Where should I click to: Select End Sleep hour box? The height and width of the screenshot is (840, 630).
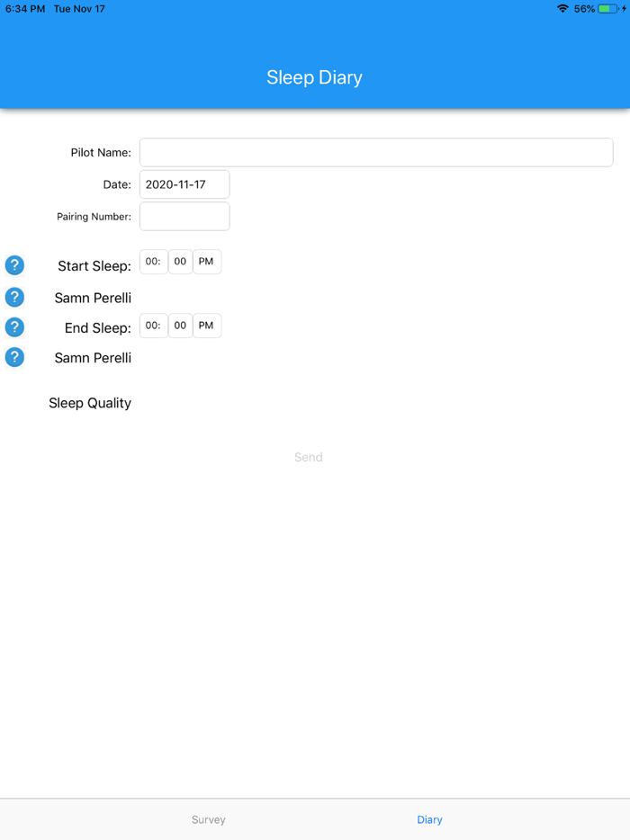pyautogui.click(x=153, y=326)
